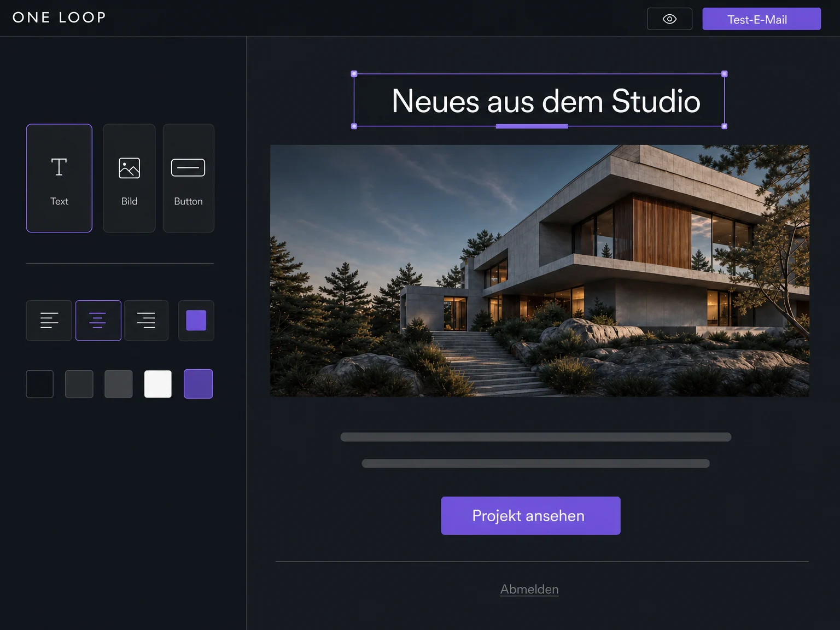Image resolution: width=840 pixels, height=630 pixels.
Task: Choose the purple palette swatch
Action: (199, 384)
